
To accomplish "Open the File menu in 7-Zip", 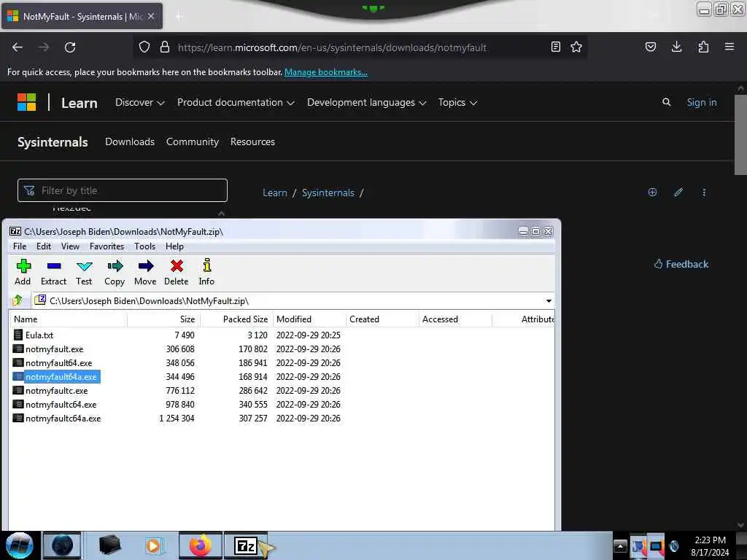I will (20, 246).
